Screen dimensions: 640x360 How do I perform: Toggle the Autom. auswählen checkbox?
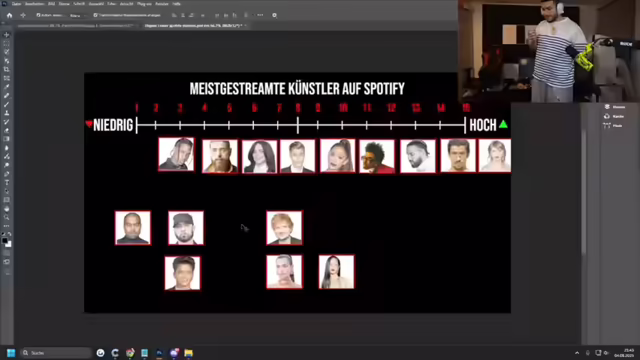coord(38,15)
